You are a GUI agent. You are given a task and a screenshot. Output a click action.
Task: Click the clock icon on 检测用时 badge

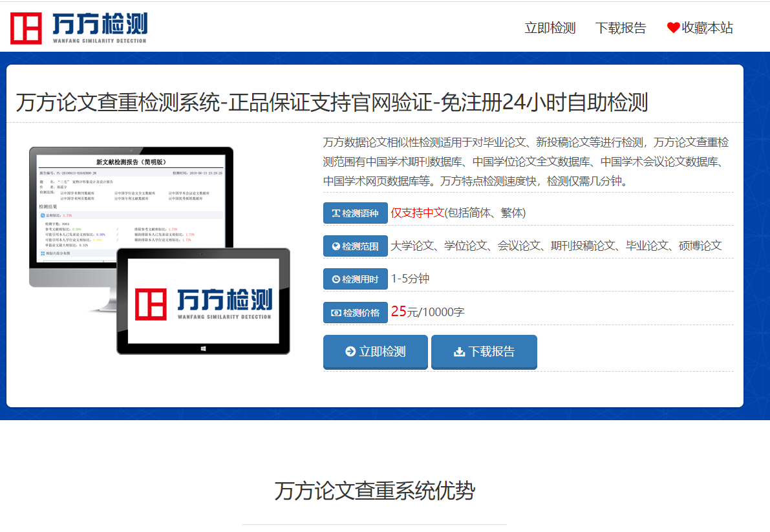(336, 279)
